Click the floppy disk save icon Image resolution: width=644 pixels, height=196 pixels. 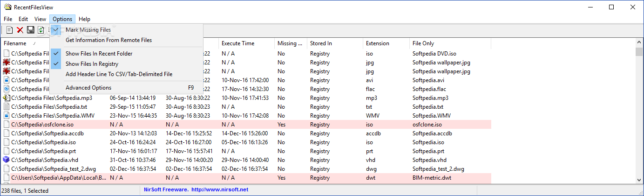(31, 30)
